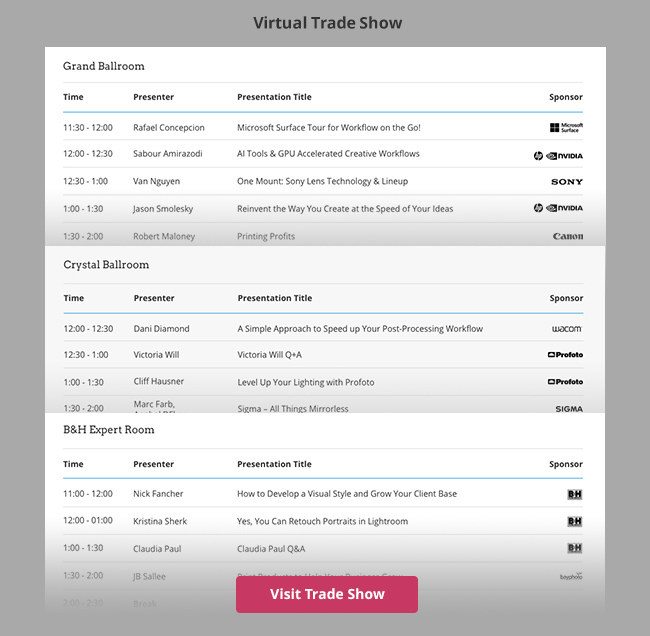Screen dimensions: 650x636
Task: Click the Microsoft Surface sponsor logo
Action: pyautogui.click(x=566, y=128)
